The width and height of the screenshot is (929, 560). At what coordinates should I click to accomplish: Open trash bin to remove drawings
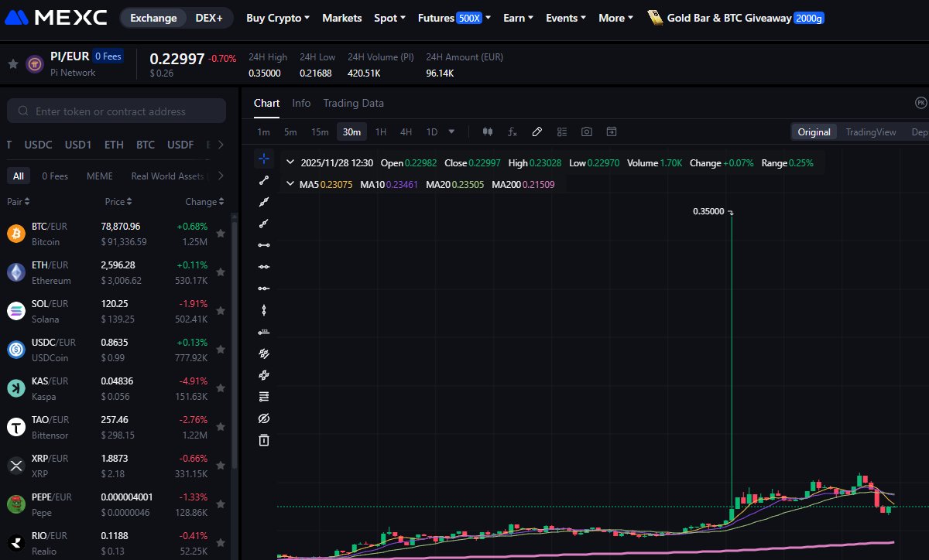click(x=264, y=441)
